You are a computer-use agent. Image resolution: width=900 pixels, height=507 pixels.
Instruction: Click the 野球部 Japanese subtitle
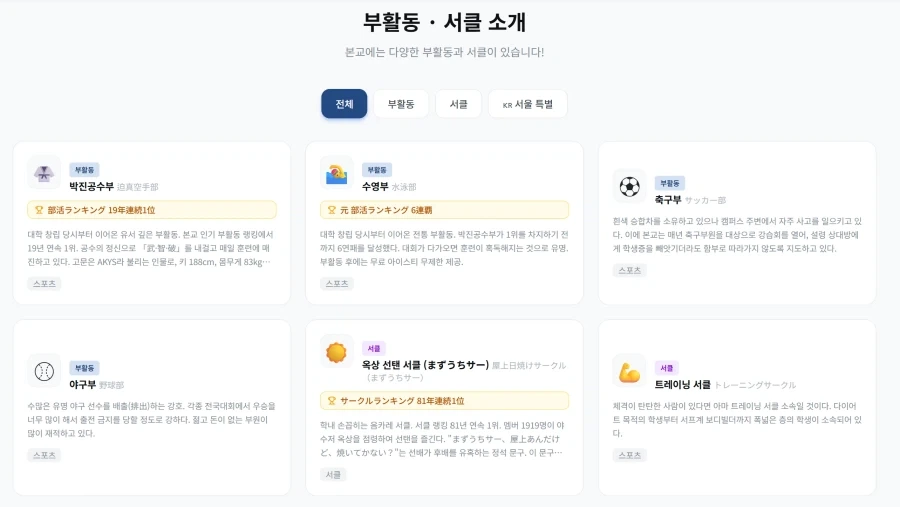click(x=111, y=385)
